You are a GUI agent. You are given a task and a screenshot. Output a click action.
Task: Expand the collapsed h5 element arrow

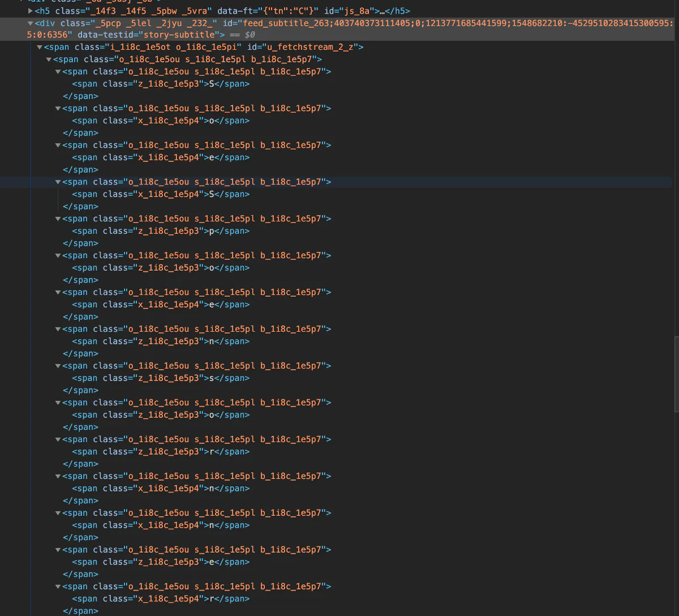31,11
